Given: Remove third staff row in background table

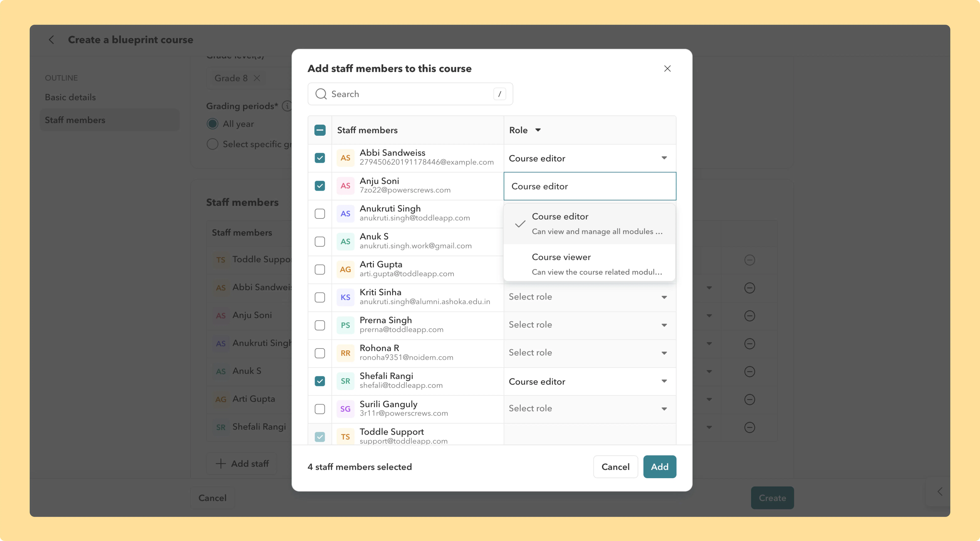Looking at the screenshot, I should tap(749, 316).
